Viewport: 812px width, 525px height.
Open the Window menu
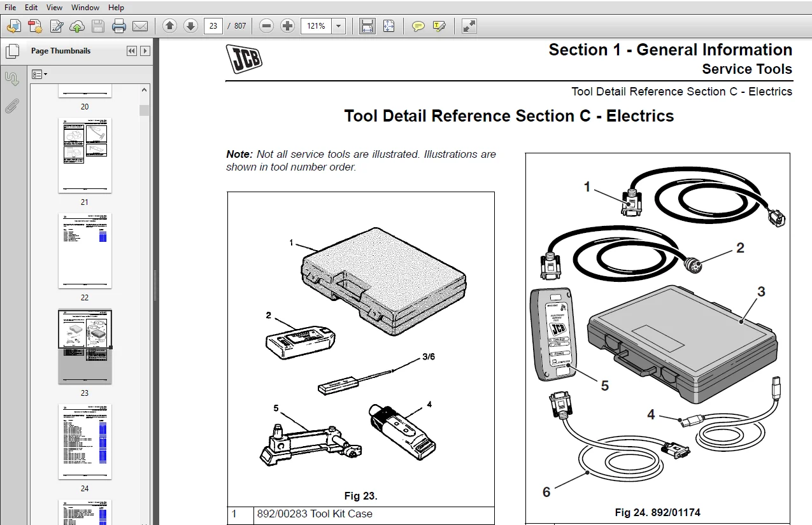[85, 8]
